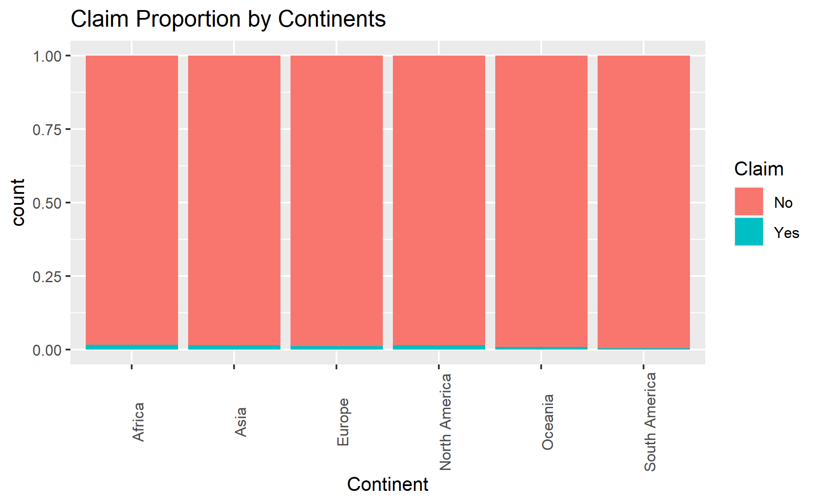
Task: Click the 0.50 y-axis tick label
Action: tap(46, 203)
